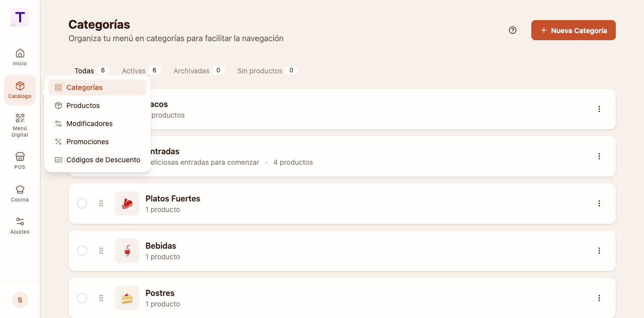Click the drag handle on Bebidas row

click(x=101, y=251)
